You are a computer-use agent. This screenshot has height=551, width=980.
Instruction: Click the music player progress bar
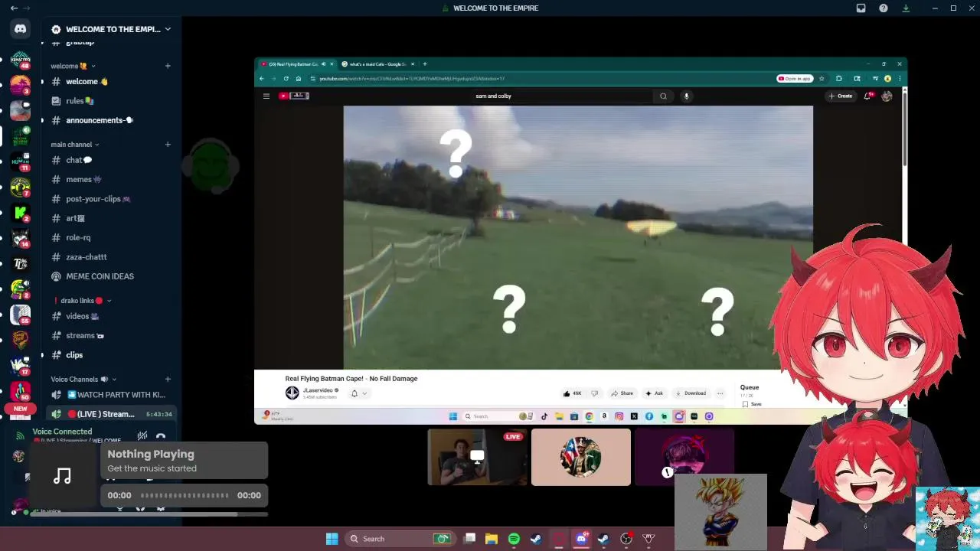click(x=184, y=495)
